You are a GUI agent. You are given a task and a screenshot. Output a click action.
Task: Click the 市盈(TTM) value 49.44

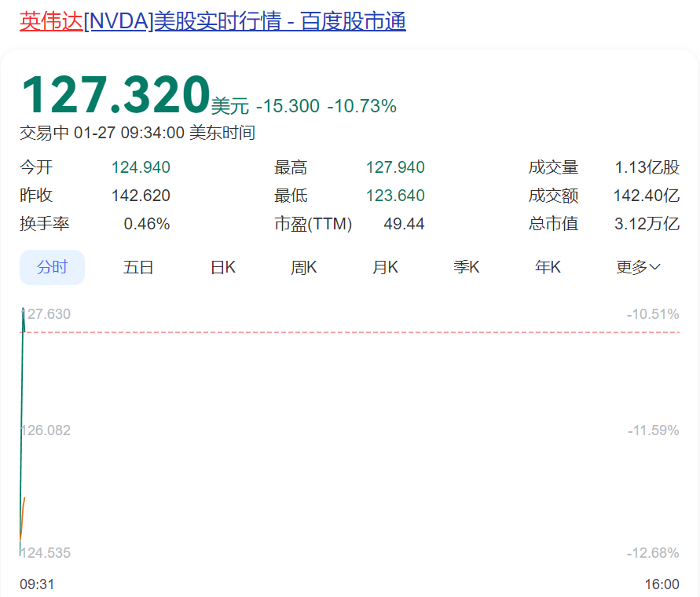coord(404,224)
